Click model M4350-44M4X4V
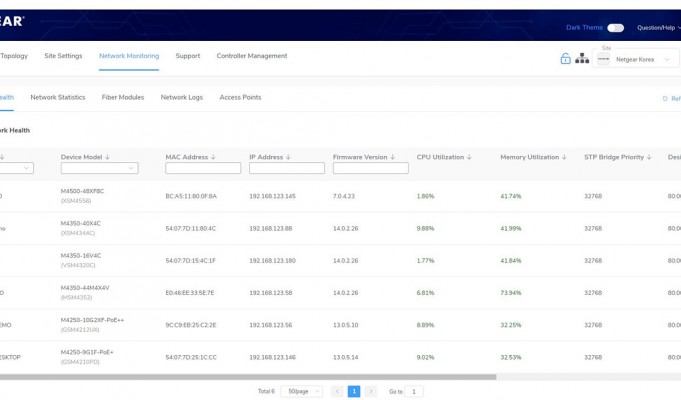 85,288
